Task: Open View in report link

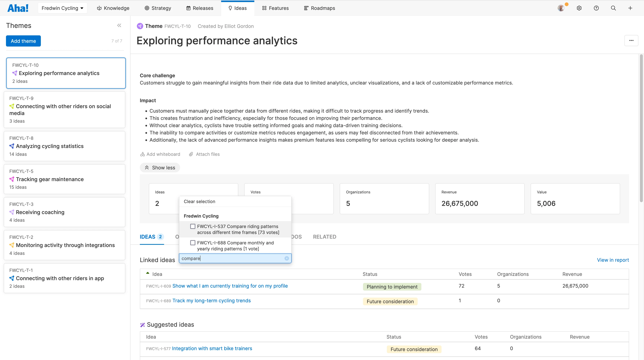Action: [613, 260]
